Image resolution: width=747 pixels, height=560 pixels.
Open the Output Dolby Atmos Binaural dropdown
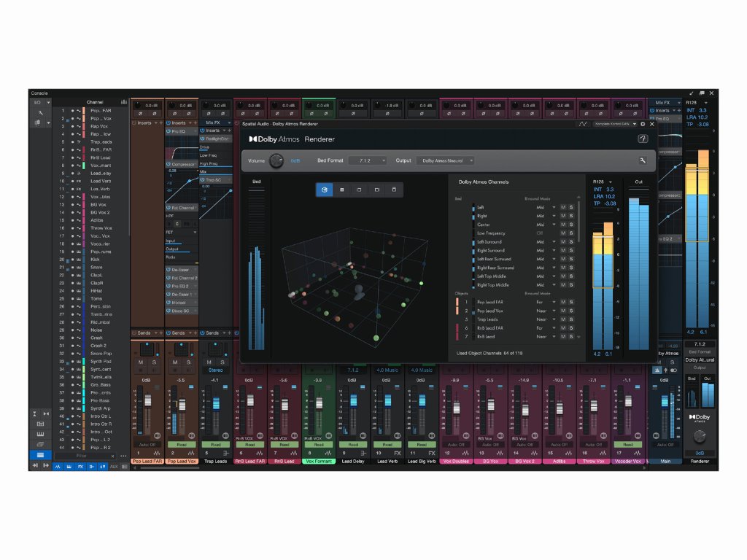[x=448, y=160]
